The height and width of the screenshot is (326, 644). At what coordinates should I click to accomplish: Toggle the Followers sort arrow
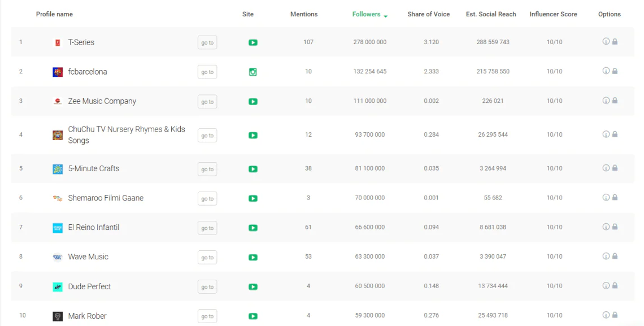[385, 16]
